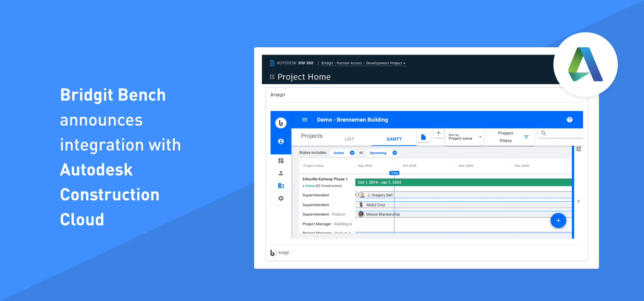Click the Project Home heading
This screenshot has width=644, height=301.
pos(304,77)
